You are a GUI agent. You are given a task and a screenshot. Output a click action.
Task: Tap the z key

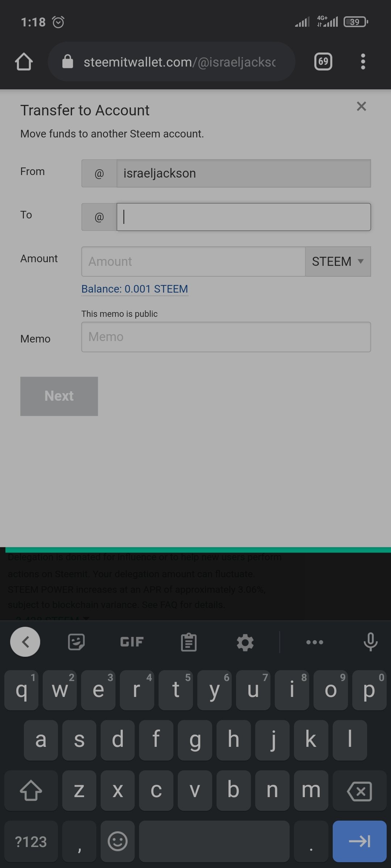click(x=79, y=790)
